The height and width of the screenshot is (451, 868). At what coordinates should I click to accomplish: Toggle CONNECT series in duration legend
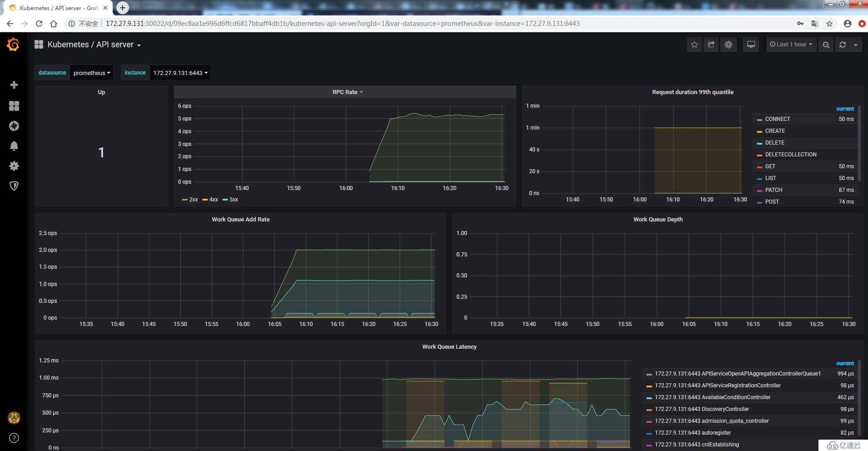(x=777, y=119)
